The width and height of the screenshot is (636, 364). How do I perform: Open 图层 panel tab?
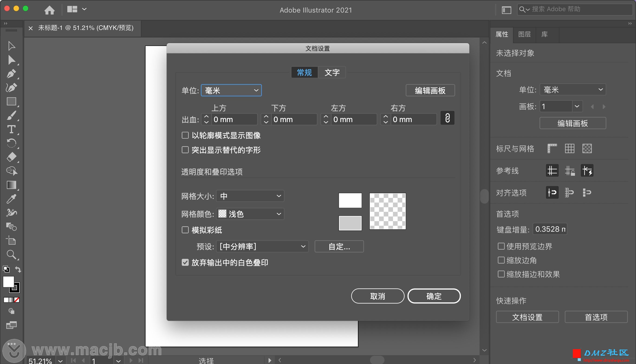click(x=524, y=34)
